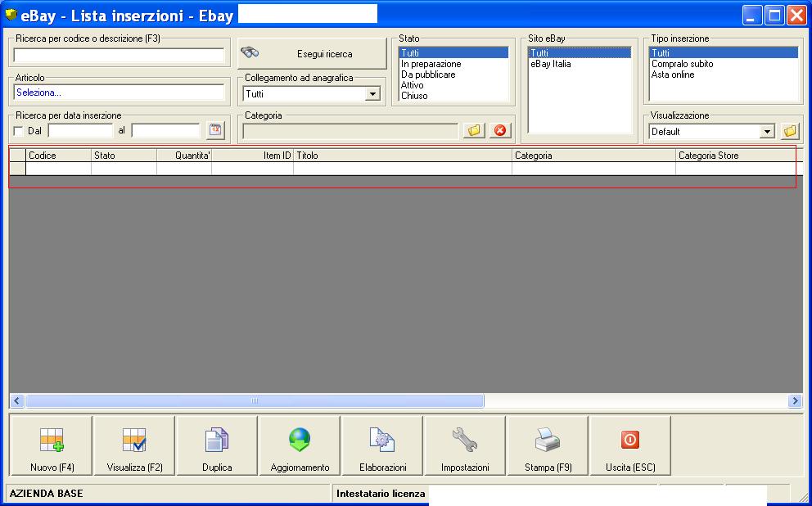Select Chiuso in the Stato list
This screenshot has height=506, width=812.
(x=453, y=96)
